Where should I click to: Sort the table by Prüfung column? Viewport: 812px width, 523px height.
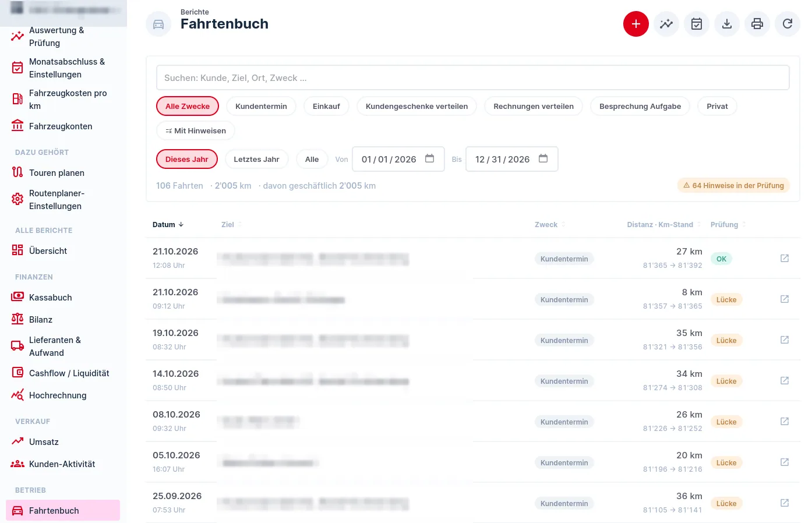[728, 225]
